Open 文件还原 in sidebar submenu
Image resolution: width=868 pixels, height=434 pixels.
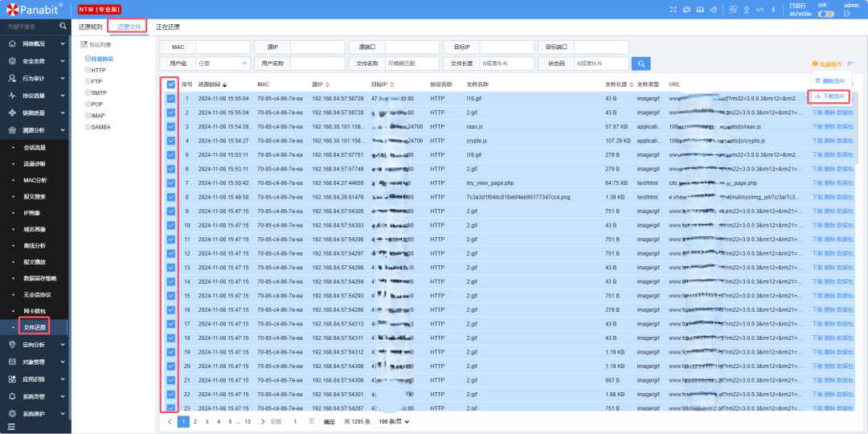click(35, 328)
